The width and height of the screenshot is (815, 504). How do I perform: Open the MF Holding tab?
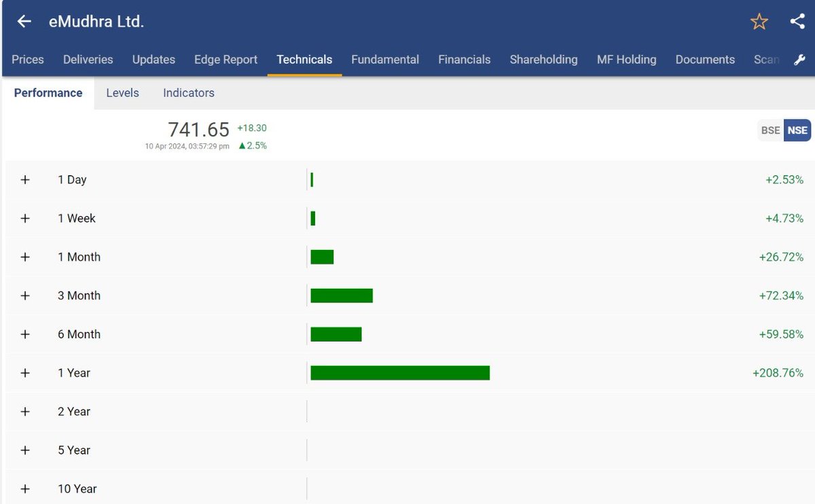[x=627, y=60]
